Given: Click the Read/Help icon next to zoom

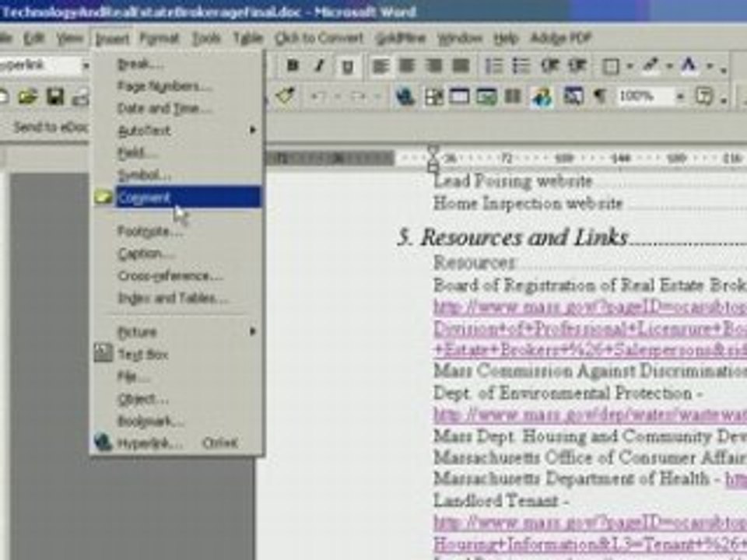Looking at the screenshot, I should [x=704, y=96].
